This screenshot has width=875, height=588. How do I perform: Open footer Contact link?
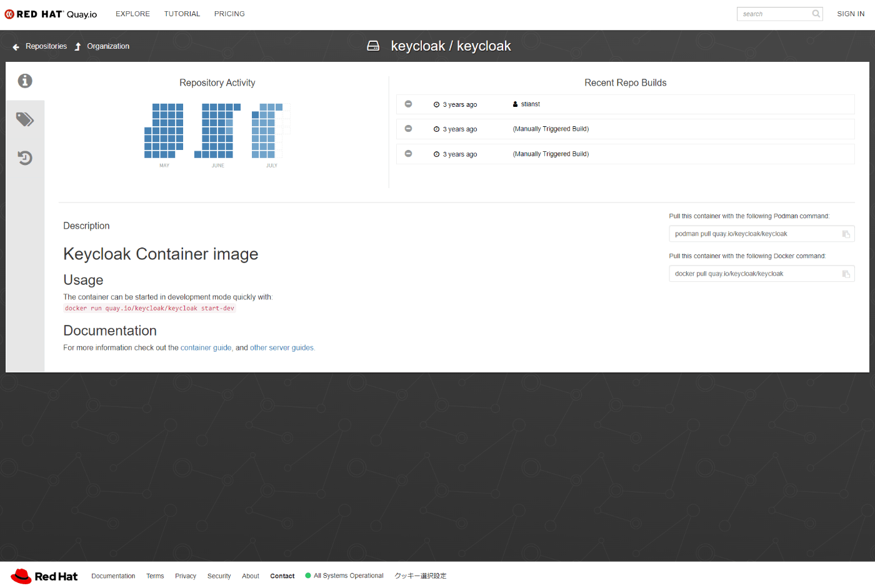pyautogui.click(x=282, y=576)
